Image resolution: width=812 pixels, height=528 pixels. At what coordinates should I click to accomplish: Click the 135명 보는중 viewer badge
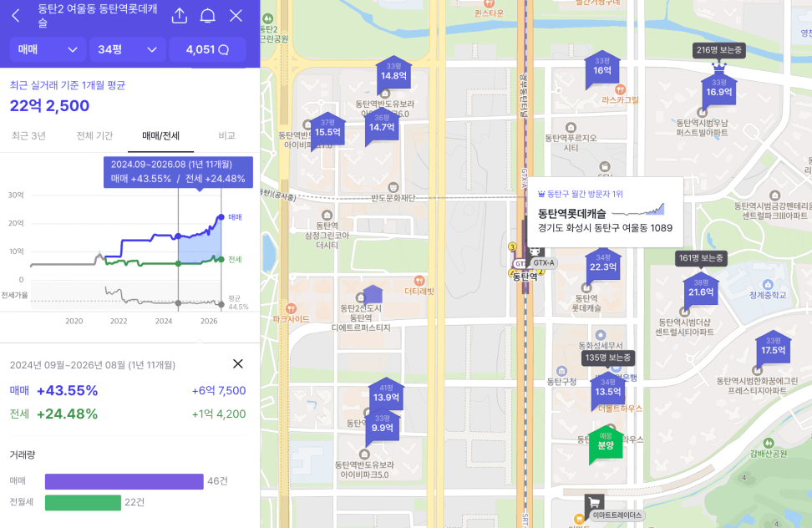(607, 358)
